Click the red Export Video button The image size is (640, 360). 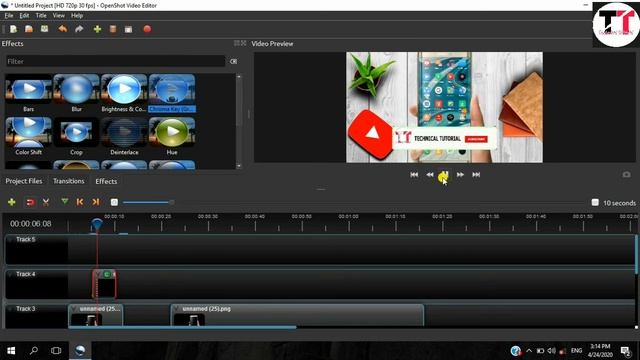pos(147,29)
